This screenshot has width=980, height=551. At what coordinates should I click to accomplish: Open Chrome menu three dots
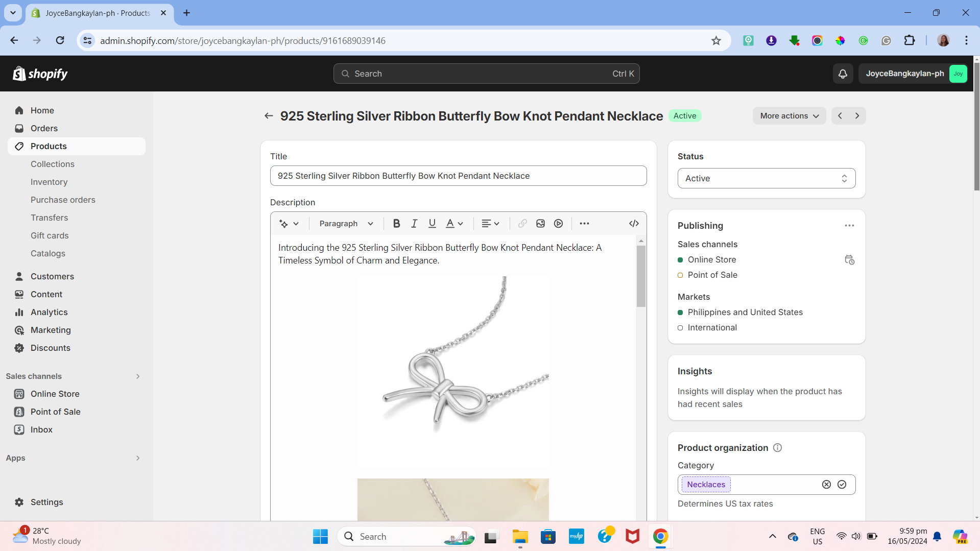[966, 41]
